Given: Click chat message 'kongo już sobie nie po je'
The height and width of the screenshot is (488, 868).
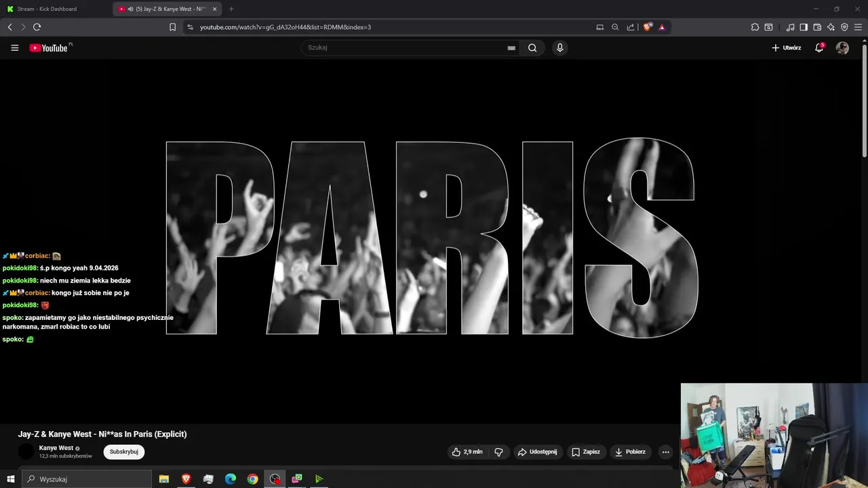Looking at the screenshot, I should tap(90, 293).
